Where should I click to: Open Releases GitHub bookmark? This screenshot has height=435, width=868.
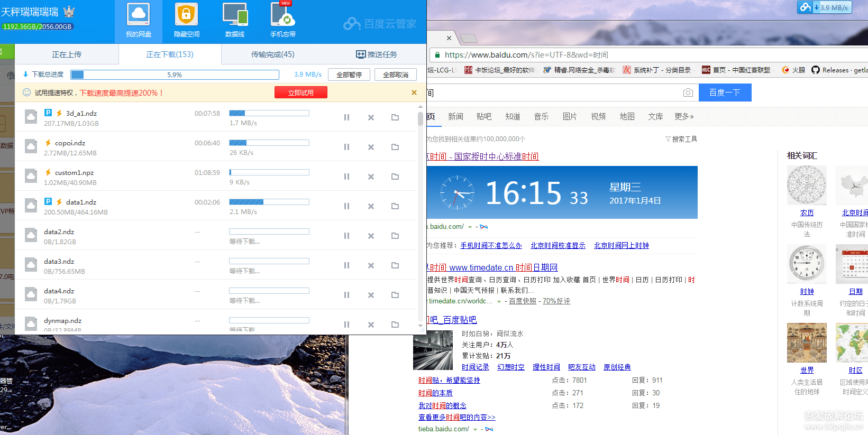(839, 70)
